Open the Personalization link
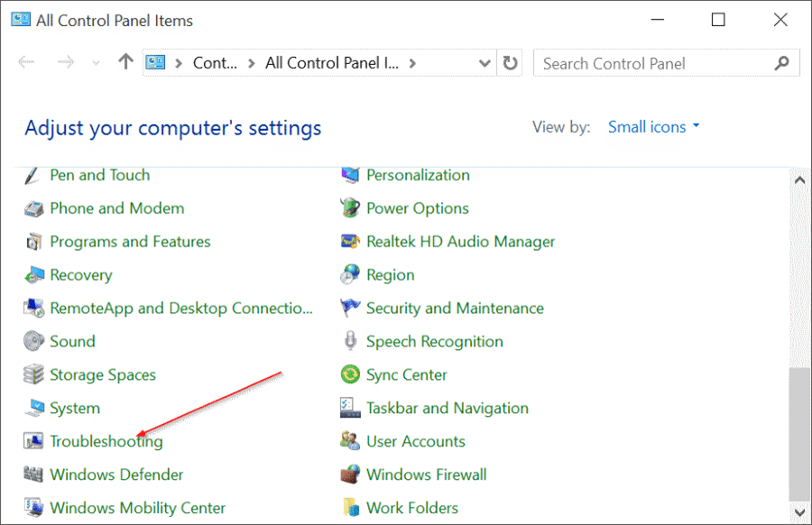 click(418, 175)
